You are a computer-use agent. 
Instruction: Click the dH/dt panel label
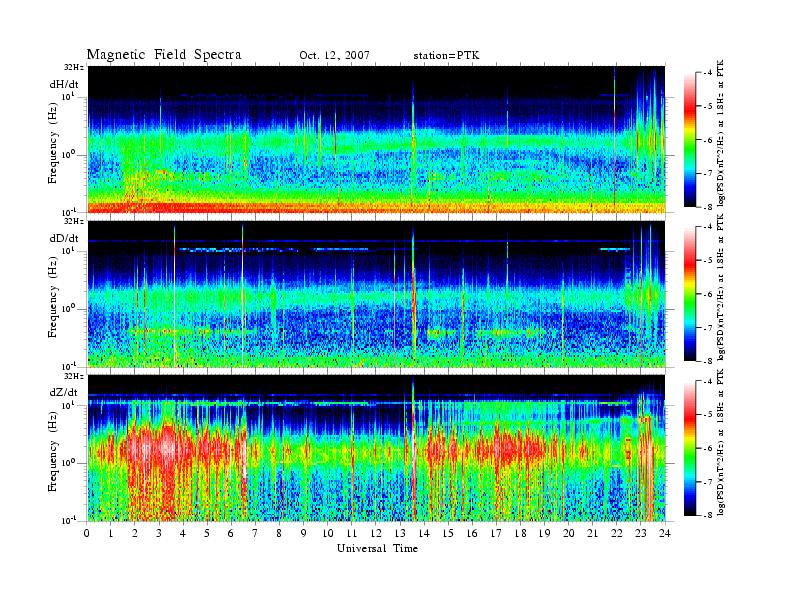pos(64,84)
